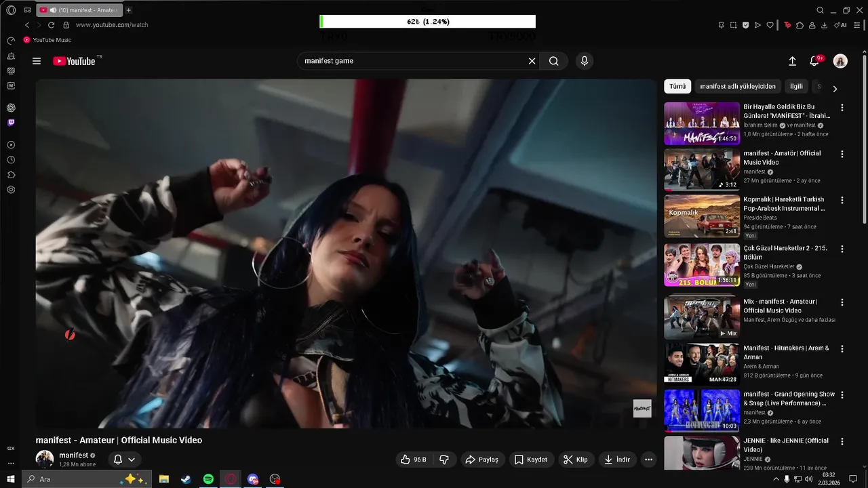Like the video (96 B)

click(413, 460)
